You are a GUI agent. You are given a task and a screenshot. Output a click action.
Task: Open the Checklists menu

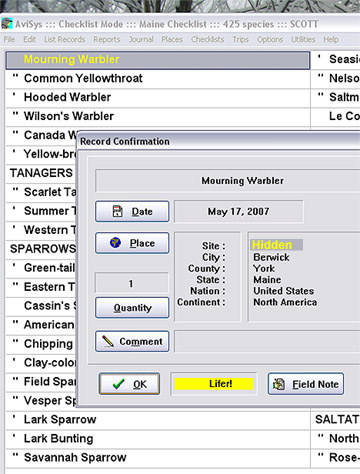(x=207, y=39)
